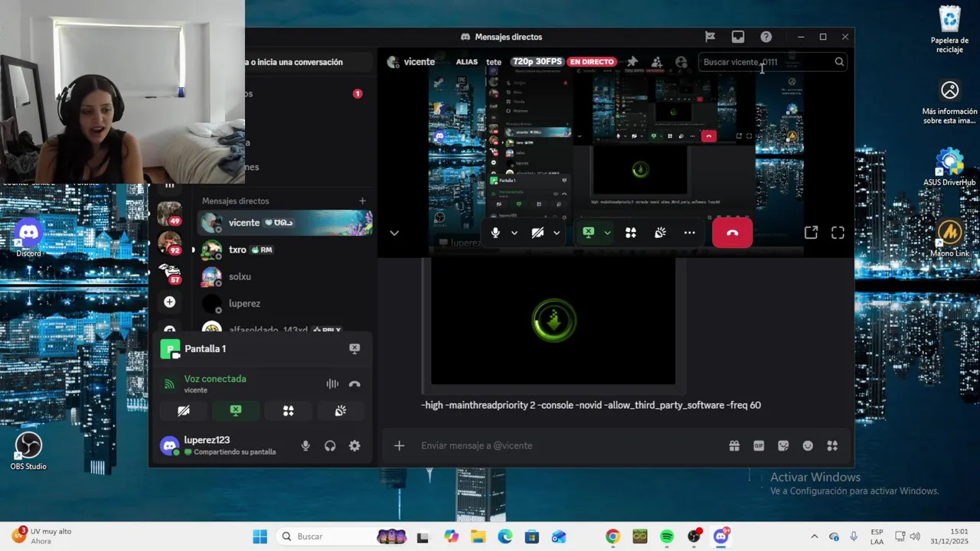Open the emoji picker
Screen dimensions: 980x551
click(808, 445)
